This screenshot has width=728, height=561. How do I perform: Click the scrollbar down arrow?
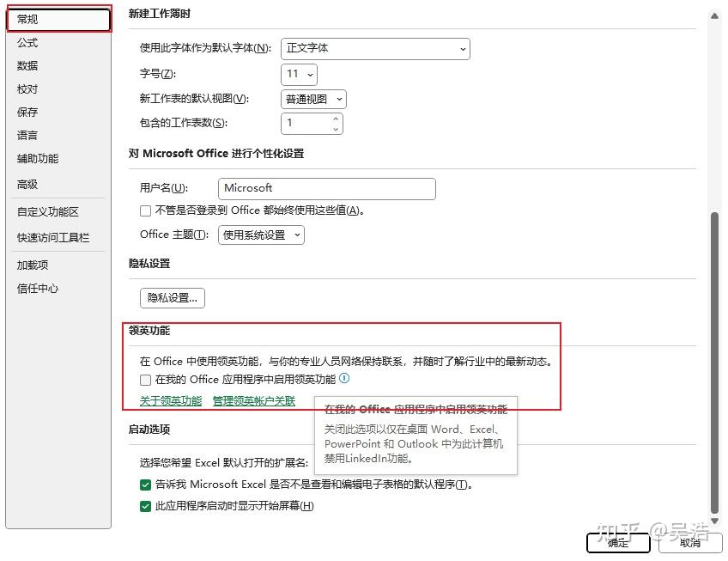click(x=714, y=521)
